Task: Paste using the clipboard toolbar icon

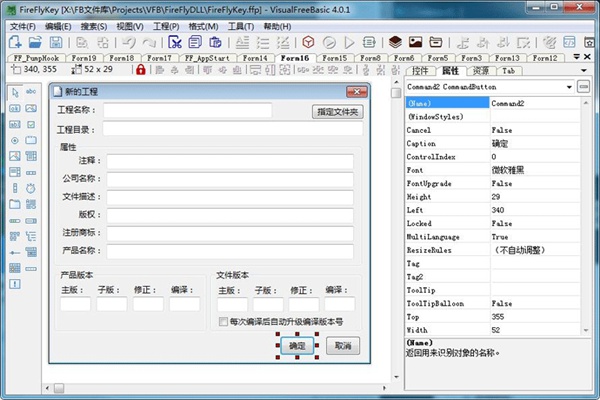Action: pos(215,42)
